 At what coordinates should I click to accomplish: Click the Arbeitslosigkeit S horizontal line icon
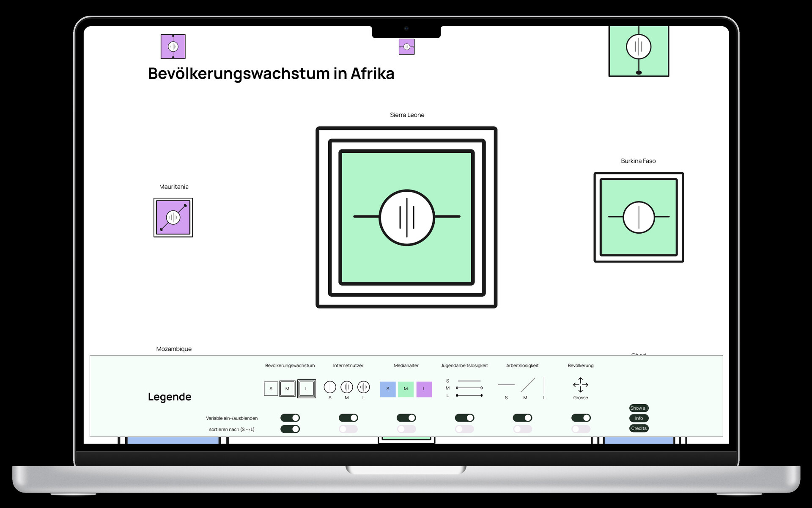click(x=506, y=385)
